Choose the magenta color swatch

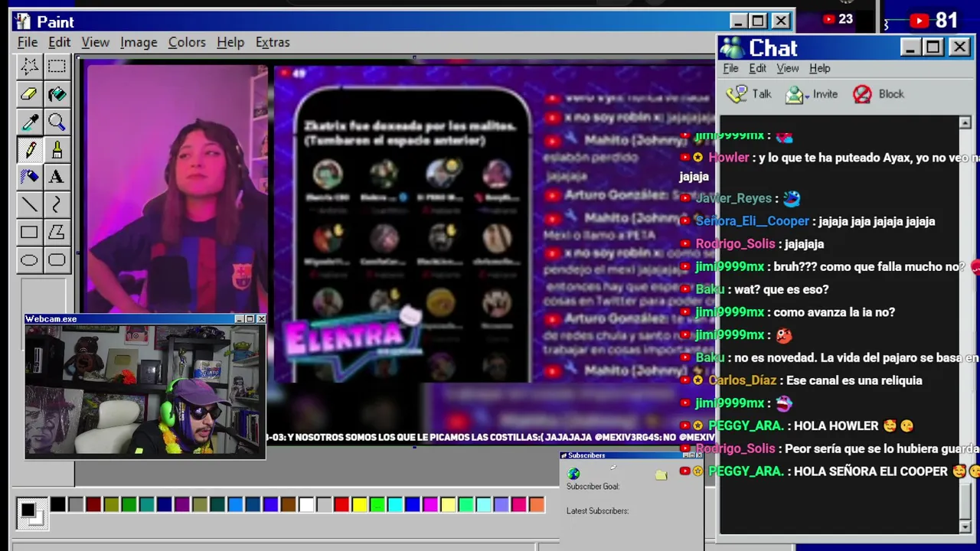(x=430, y=504)
